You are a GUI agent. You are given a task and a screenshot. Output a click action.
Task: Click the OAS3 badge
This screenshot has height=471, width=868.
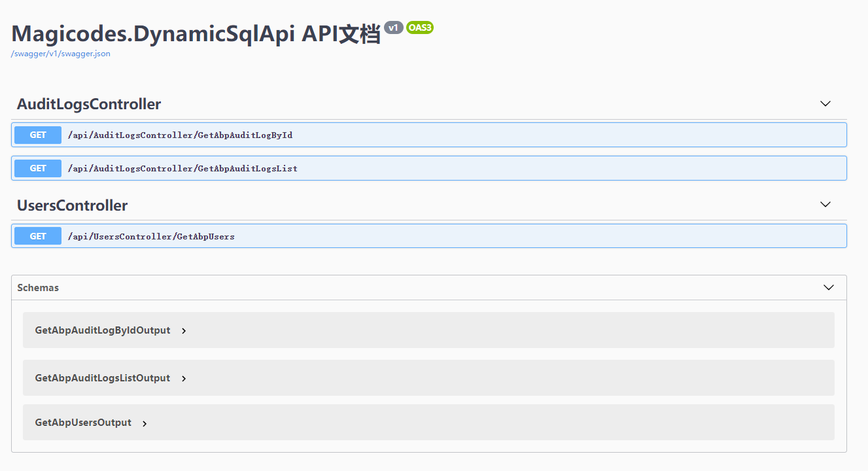click(420, 27)
